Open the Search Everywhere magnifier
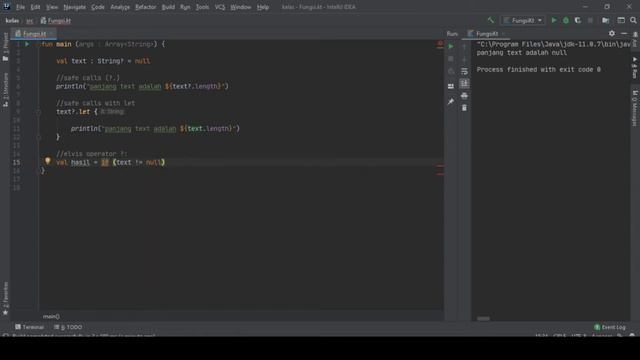This screenshot has height=360, width=640. (x=633, y=20)
